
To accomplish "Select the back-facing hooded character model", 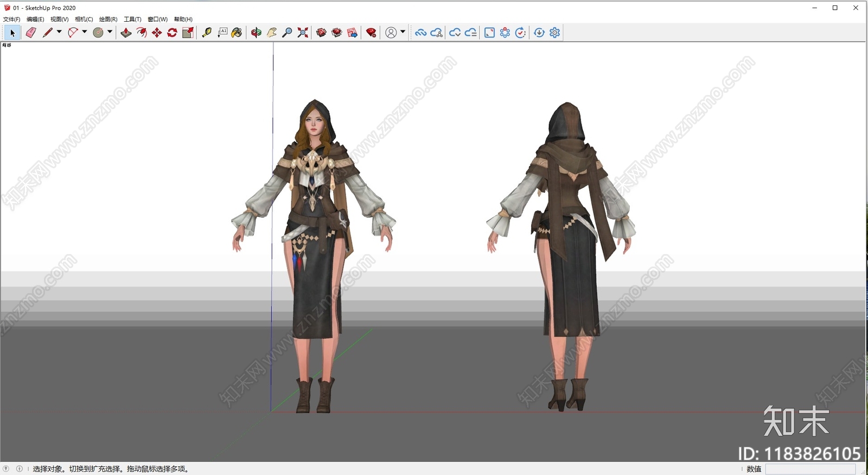I will coord(562,256).
